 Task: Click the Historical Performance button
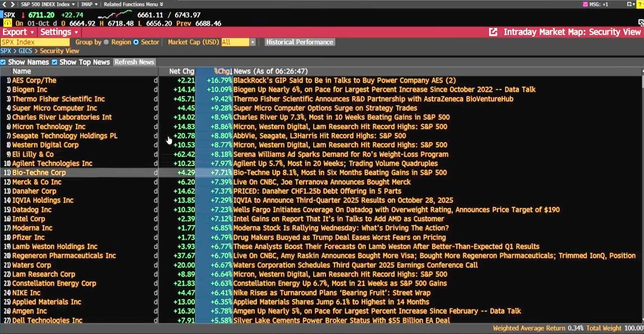pyautogui.click(x=299, y=42)
